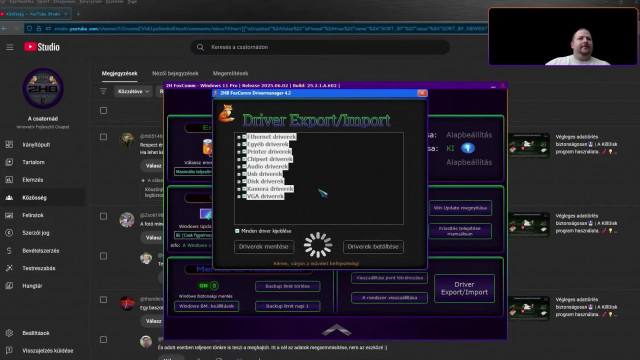This screenshot has height=360, width=640.
Task: Expand the Kamera driverek tree node
Action: (239, 189)
